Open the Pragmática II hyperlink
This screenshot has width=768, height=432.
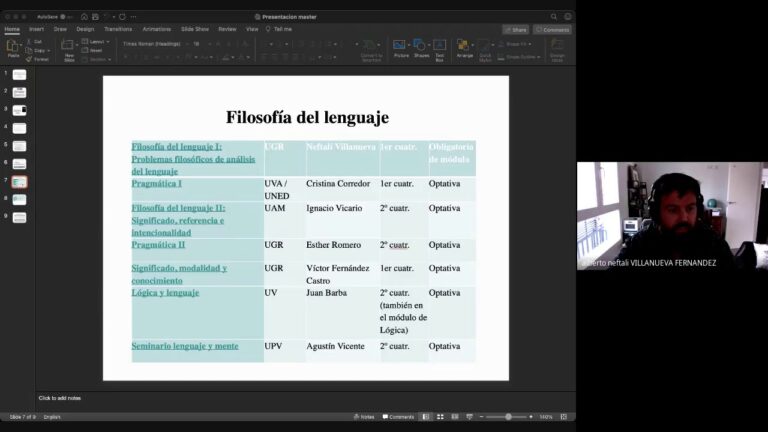pyautogui.click(x=158, y=244)
